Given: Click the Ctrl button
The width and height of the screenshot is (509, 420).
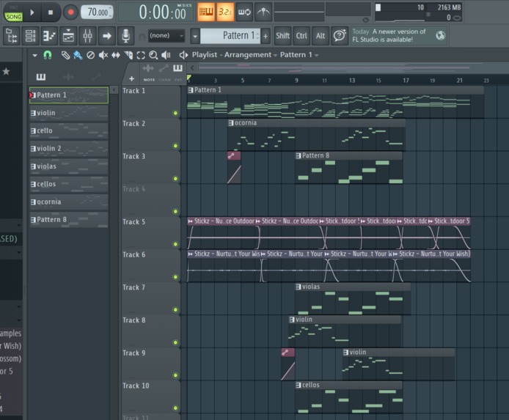Looking at the screenshot, I should point(301,36).
